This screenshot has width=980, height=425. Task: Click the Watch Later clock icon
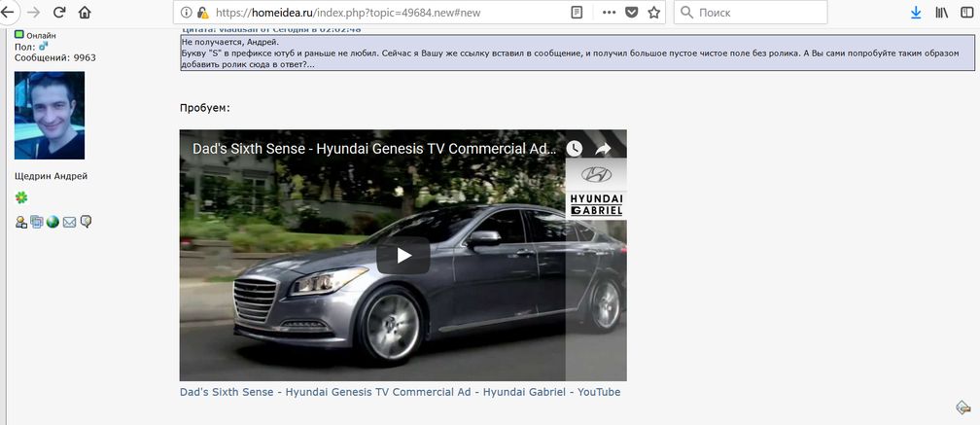(575, 149)
